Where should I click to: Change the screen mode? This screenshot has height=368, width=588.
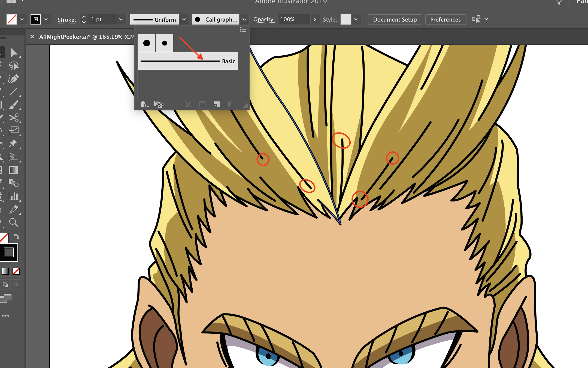[x=6, y=298]
